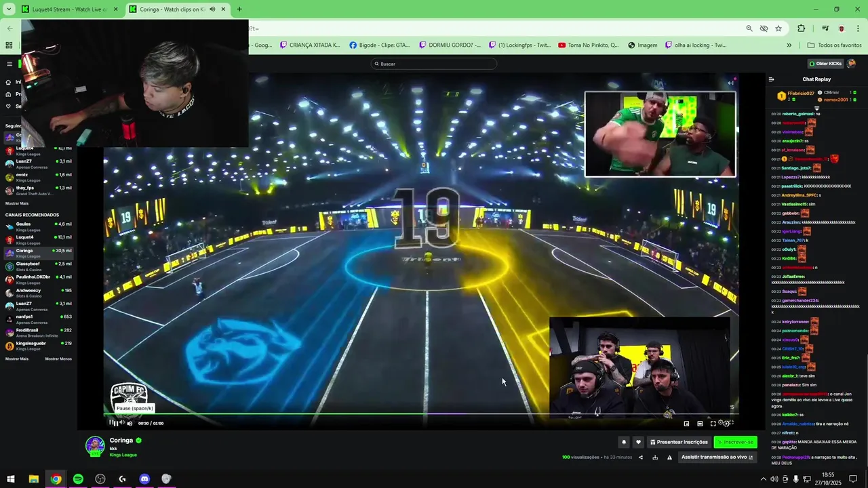The image size is (868, 488).
Task: Open ovotz channel in following list
Action: click(x=39, y=177)
